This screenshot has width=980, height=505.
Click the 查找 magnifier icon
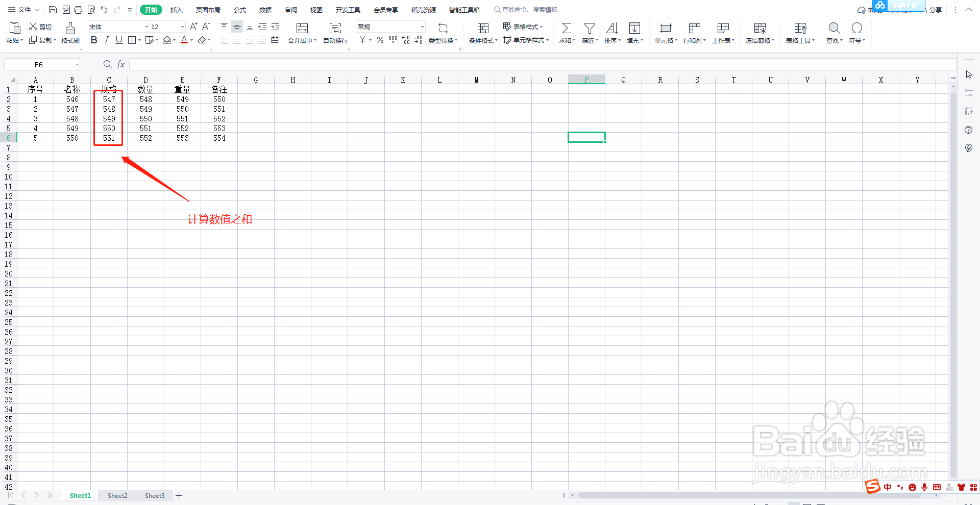(x=834, y=28)
